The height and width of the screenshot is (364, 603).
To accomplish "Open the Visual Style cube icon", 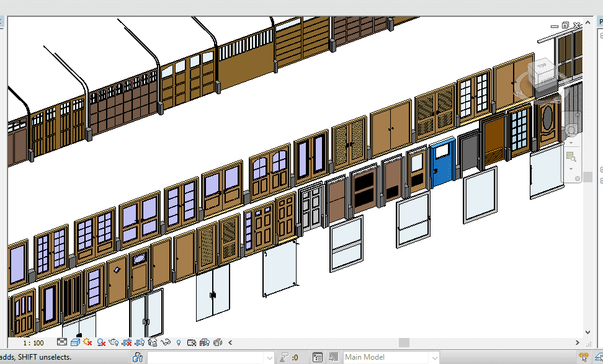I will 75,342.
